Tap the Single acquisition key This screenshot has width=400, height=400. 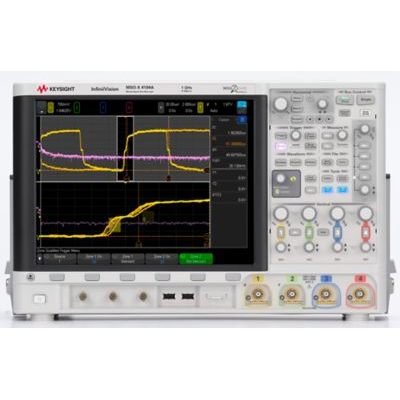(366, 99)
